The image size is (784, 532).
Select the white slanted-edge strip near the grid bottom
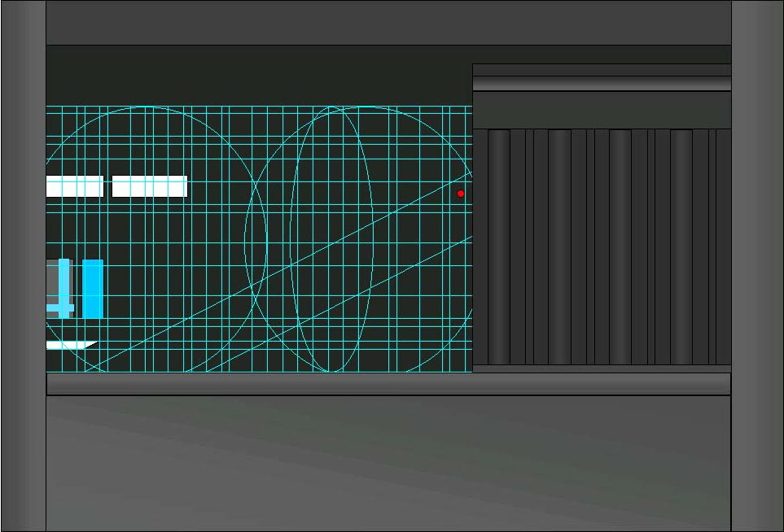[x=72, y=345]
